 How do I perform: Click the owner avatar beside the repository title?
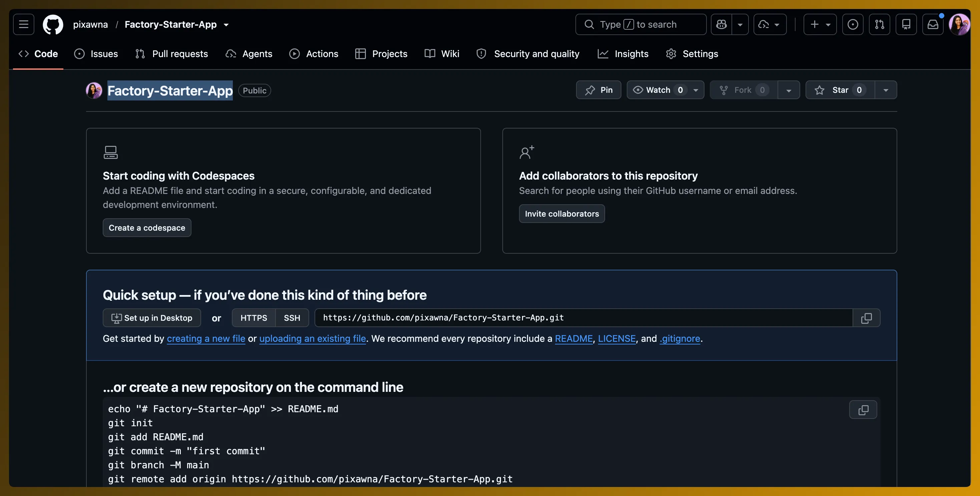coord(94,90)
